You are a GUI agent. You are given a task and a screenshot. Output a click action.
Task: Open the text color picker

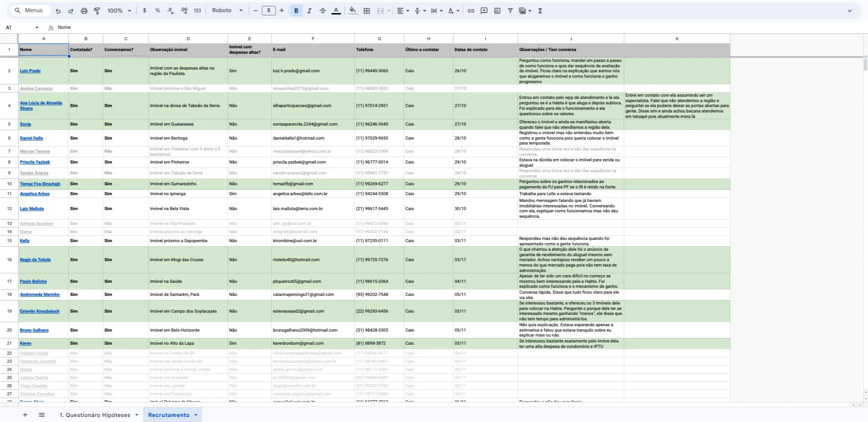tap(336, 11)
